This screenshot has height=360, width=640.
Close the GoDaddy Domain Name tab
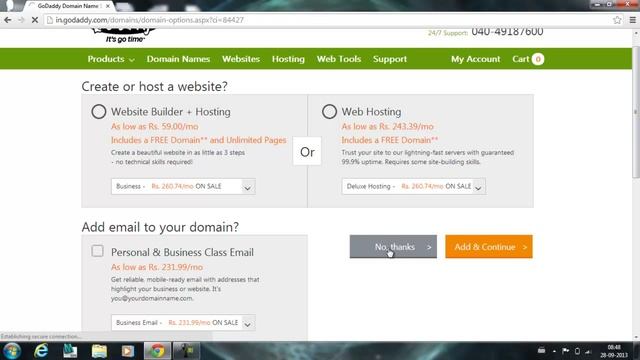[x=108, y=6]
